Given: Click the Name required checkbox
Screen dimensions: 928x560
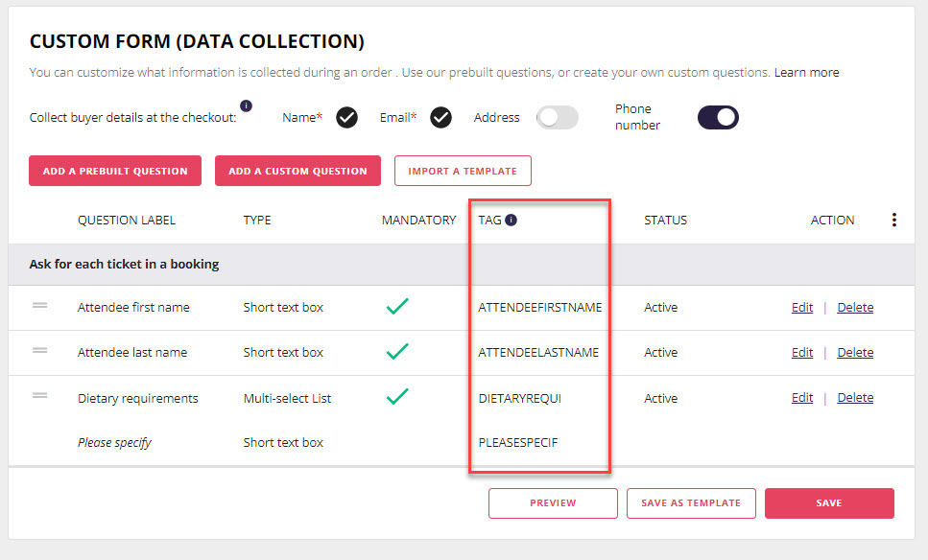Looking at the screenshot, I should coord(346,118).
